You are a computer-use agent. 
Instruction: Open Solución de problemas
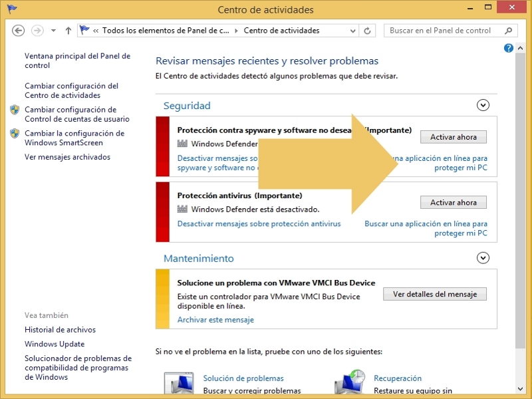click(x=243, y=378)
